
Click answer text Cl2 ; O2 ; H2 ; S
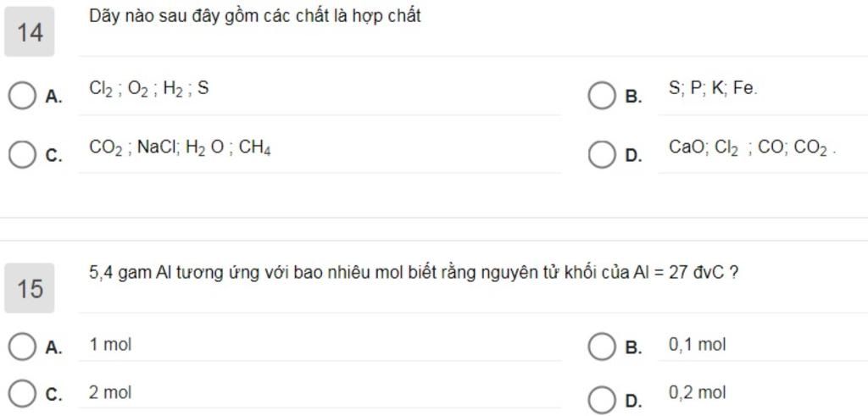149,89
